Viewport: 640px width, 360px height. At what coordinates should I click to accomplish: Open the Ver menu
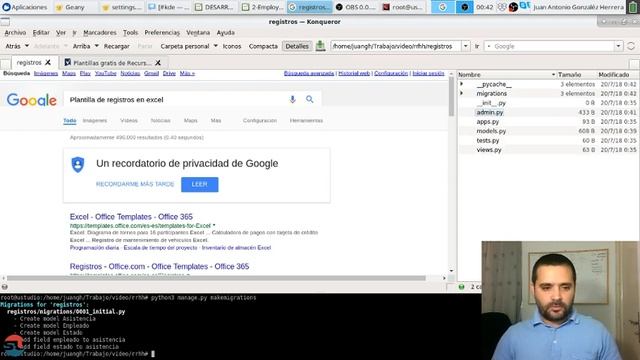(61, 33)
